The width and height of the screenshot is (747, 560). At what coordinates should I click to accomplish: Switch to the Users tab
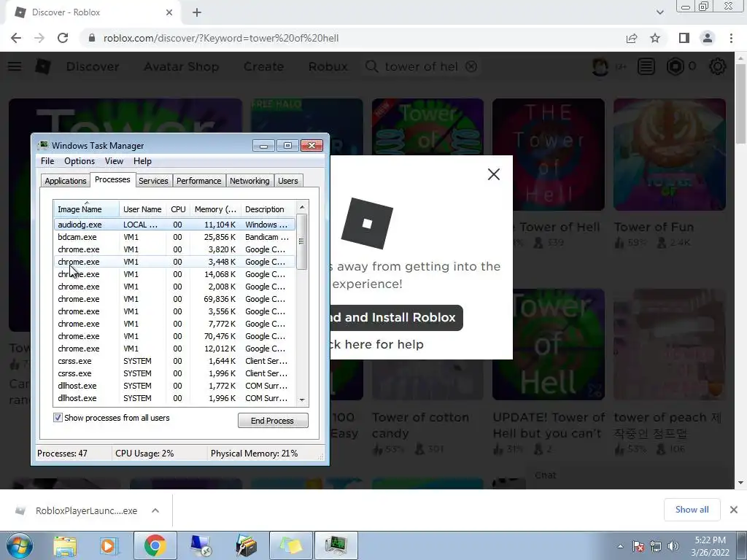(287, 181)
